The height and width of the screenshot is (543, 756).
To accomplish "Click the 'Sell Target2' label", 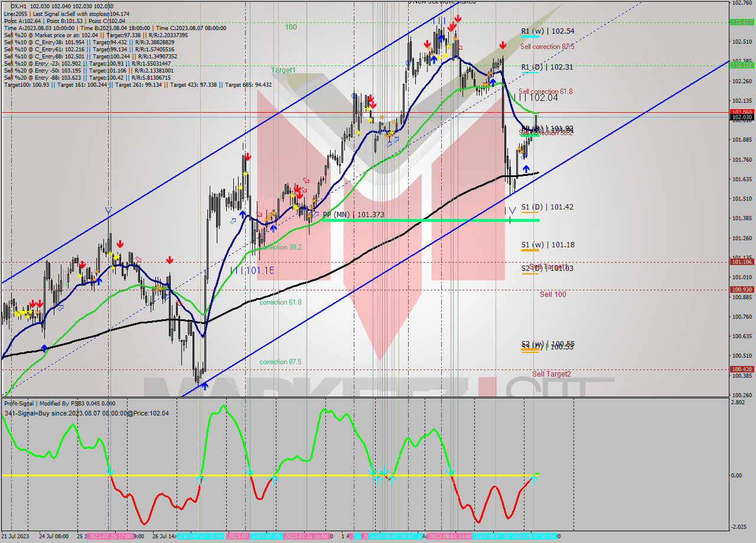I will tap(552, 374).
